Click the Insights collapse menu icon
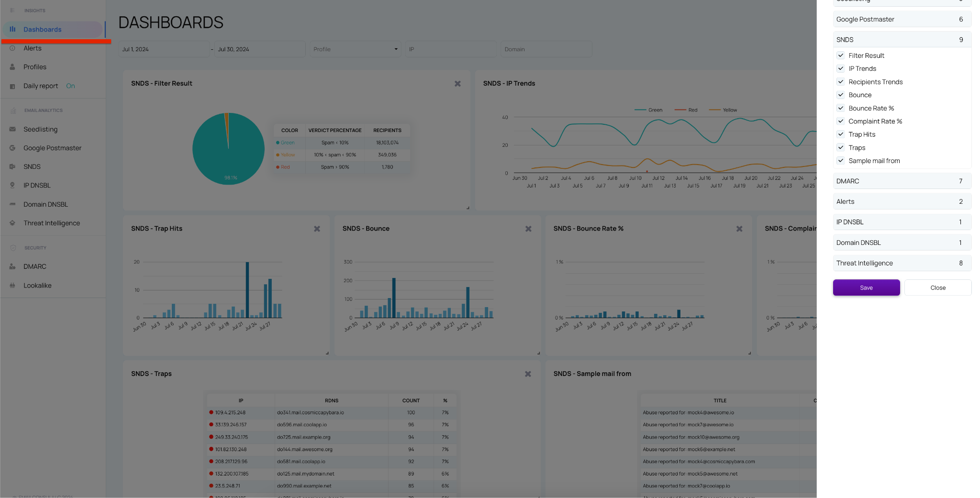 point(12,10)
